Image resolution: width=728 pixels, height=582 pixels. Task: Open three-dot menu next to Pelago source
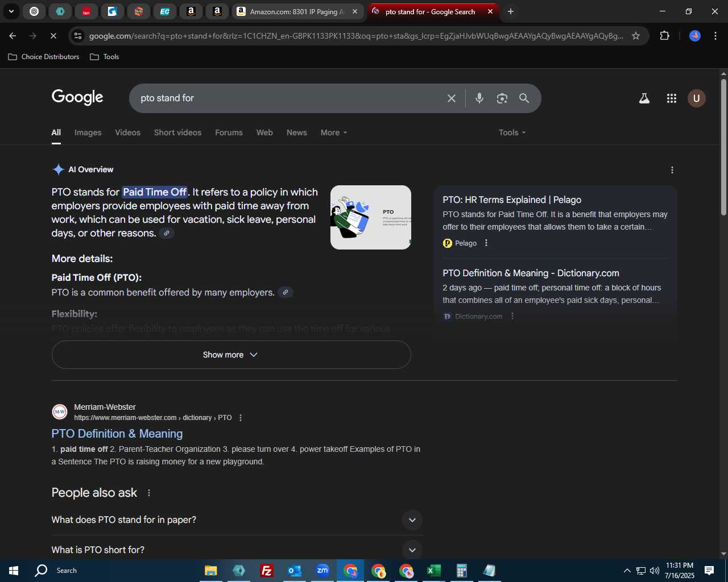[x=486, y=243]
